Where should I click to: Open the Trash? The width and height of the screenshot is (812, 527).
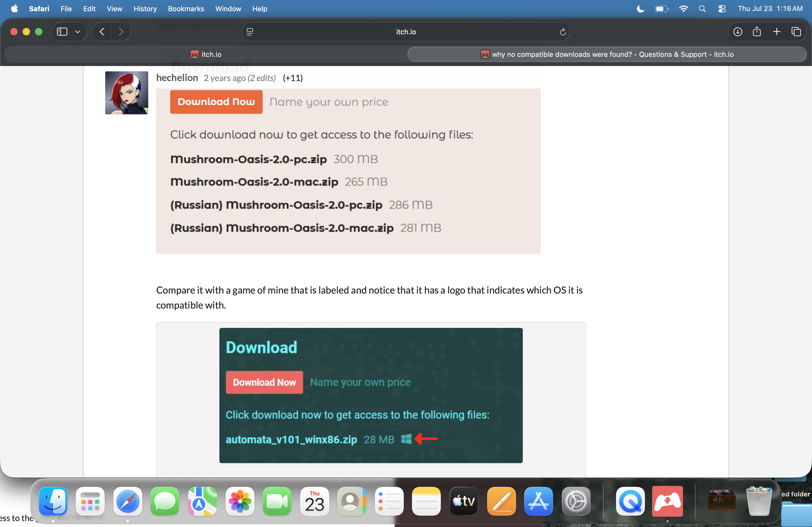[759, 501]
